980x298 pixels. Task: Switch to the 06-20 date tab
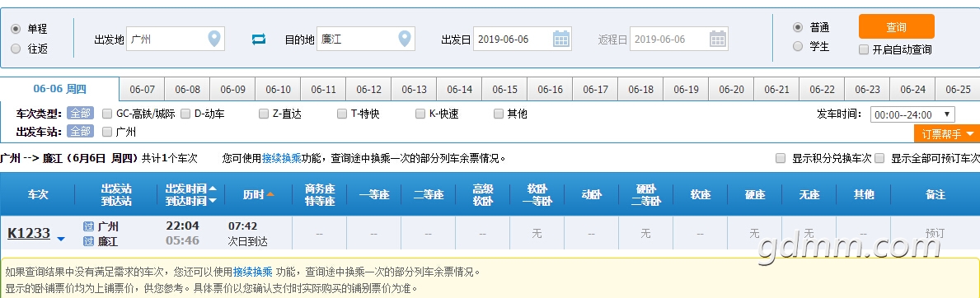click(731, 90)
